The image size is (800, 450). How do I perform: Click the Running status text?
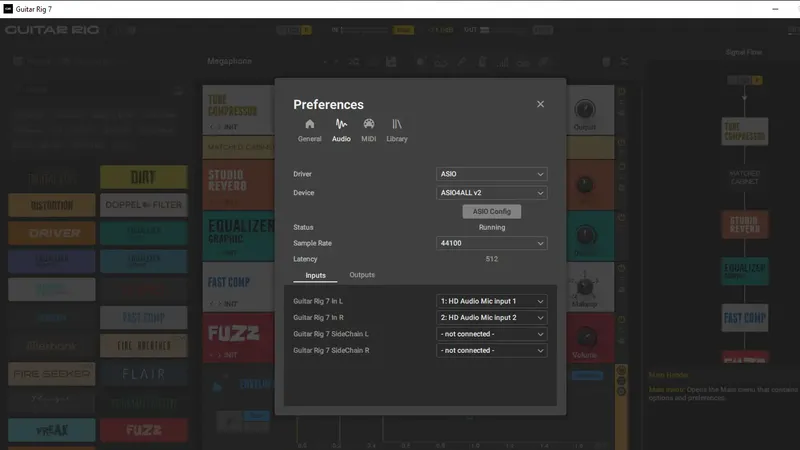coord(492,228)
